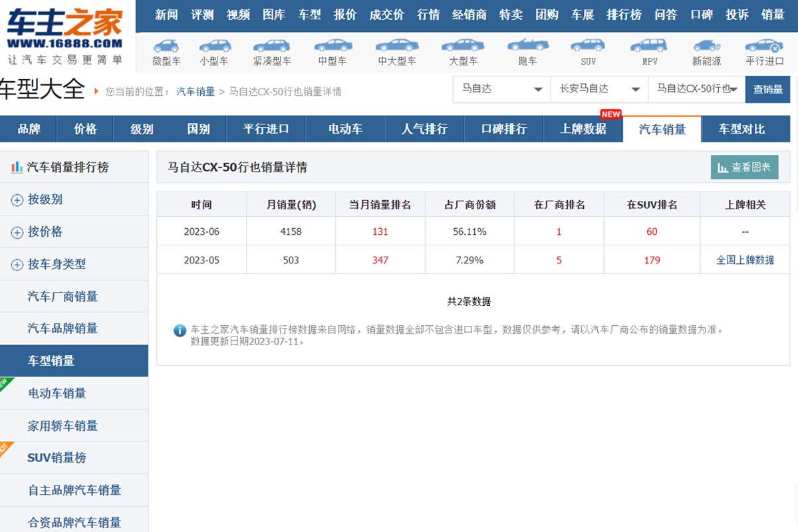This screenshot has width=798, height=532.
Task: Switch to the 上牌数据 tab
Action: pos(583,129)
